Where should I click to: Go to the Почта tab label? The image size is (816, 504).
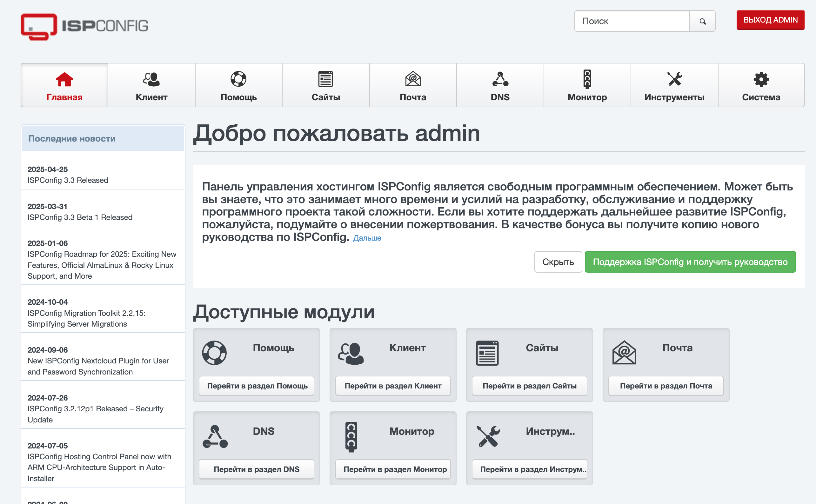(413, 97)
